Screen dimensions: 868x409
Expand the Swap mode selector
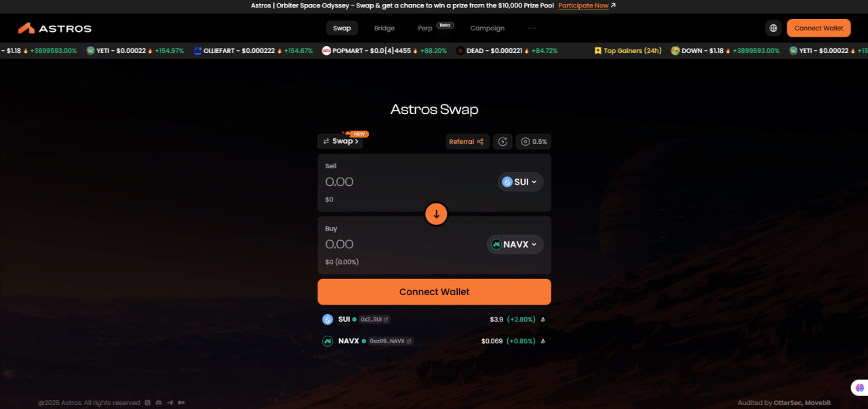coord(340,141)
